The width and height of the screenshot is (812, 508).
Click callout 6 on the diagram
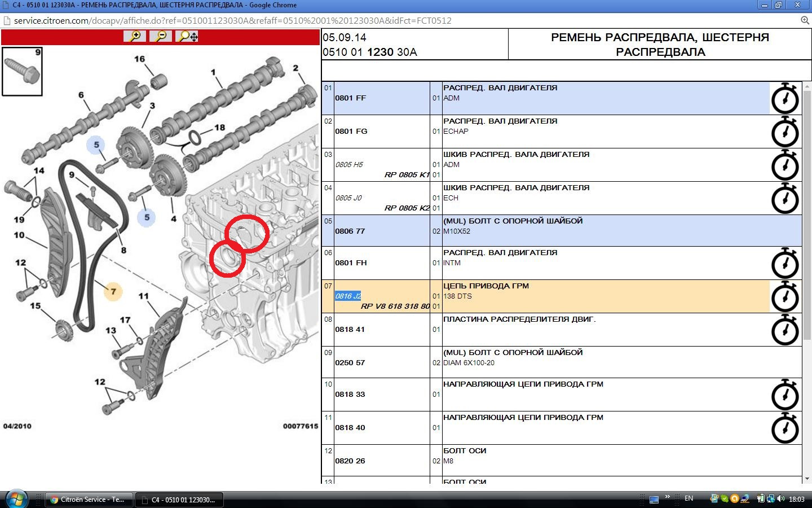81,95
